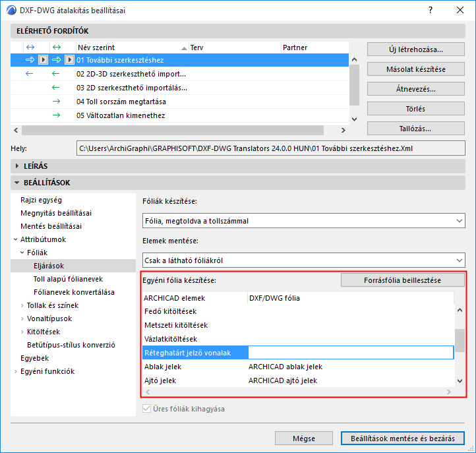Collapse the BEÁLLÍTÁSOK section
476x453 pixels.
[17, 183]
